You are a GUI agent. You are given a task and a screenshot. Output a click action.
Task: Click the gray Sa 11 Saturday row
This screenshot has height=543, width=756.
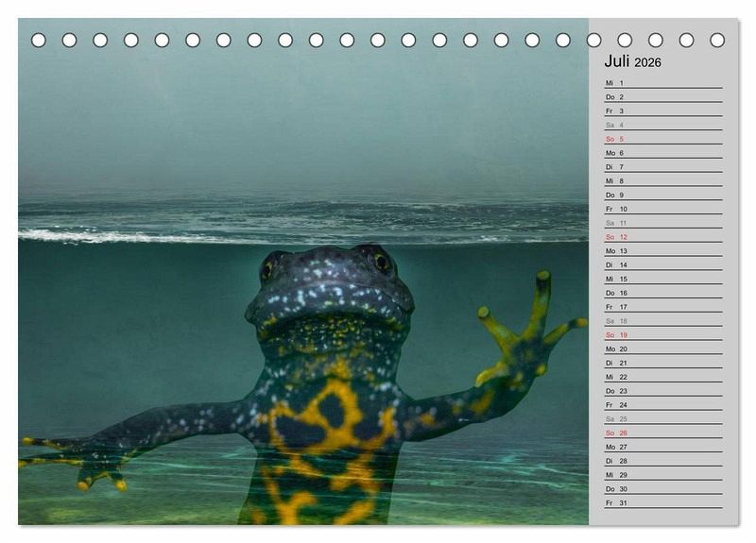click(x=662, y=223)
